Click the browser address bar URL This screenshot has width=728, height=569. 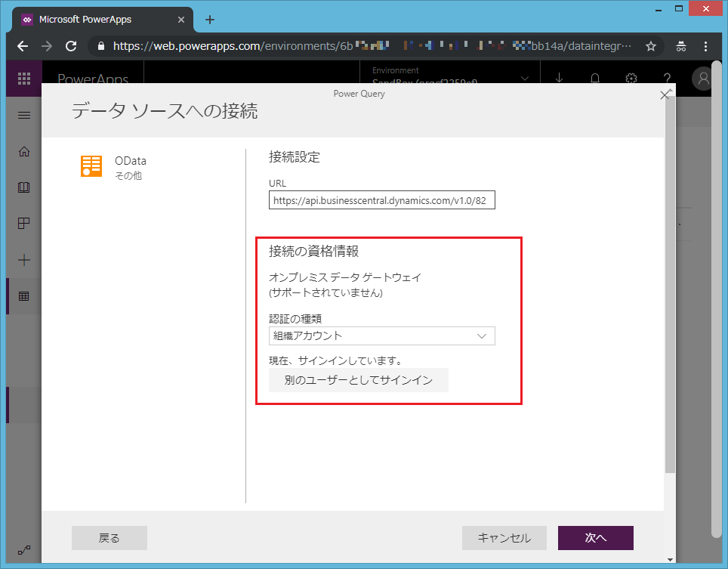click(x=372, y=46)
